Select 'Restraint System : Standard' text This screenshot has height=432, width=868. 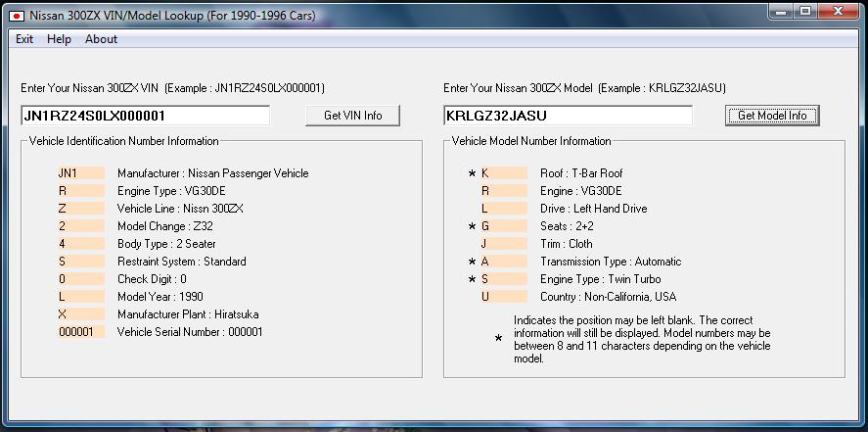coord(182,262)
